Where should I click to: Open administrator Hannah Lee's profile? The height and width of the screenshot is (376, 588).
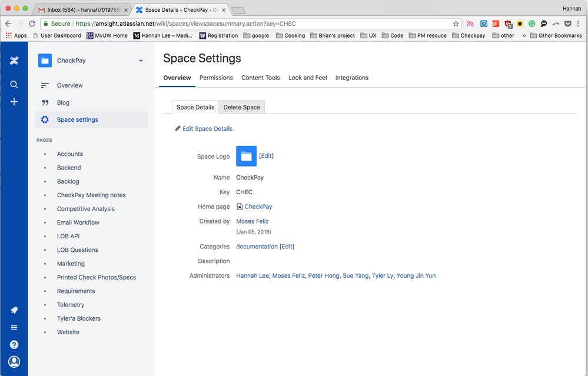pyautogui.click(x=253, y=275)
